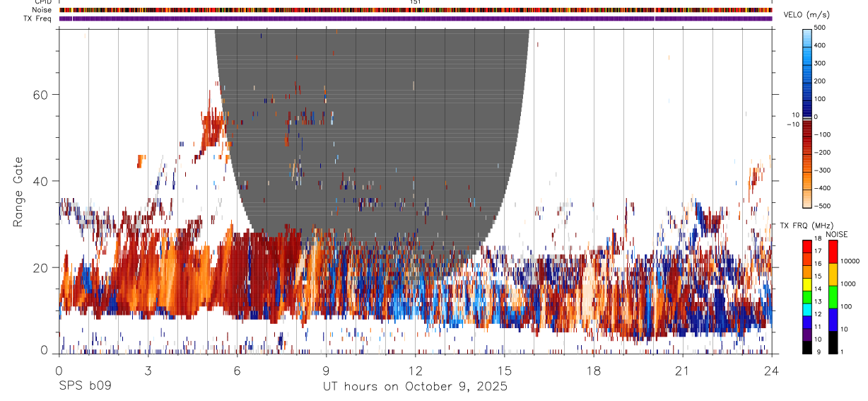868x401 pixels.
Task: Click the UT hours on October 9, 2025 caption
Action: tap(416, 387)
